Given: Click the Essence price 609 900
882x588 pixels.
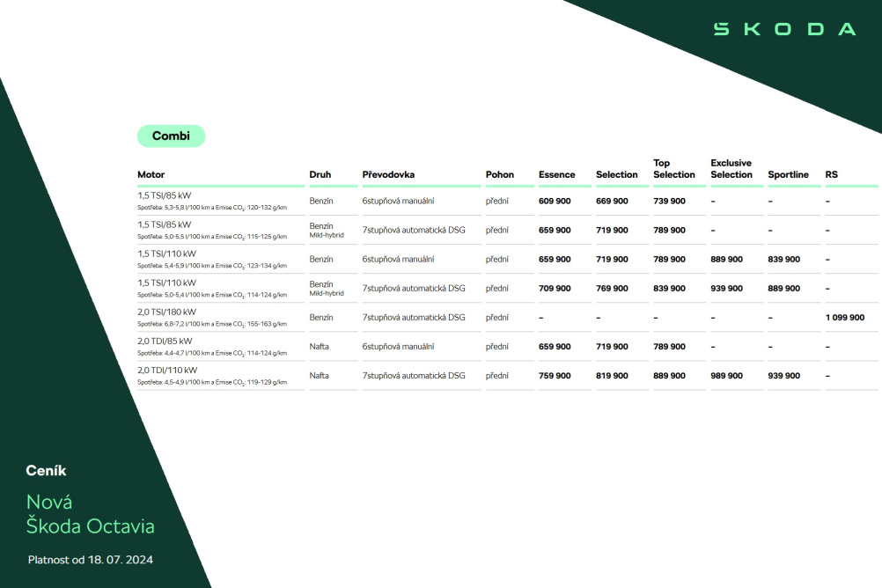Looking at the screenshot, I should (555, 201).
